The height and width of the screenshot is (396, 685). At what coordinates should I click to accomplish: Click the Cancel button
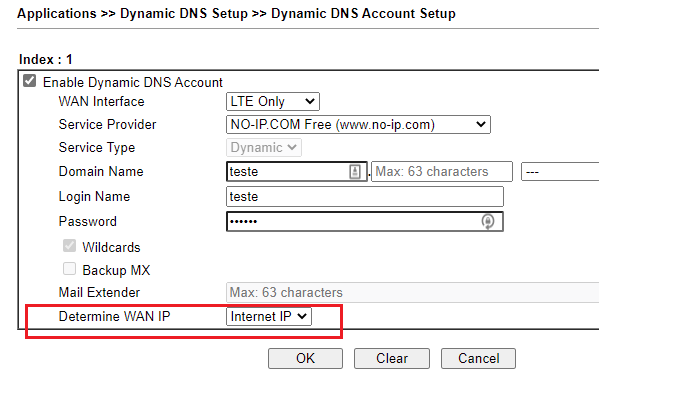coord(478,358)
